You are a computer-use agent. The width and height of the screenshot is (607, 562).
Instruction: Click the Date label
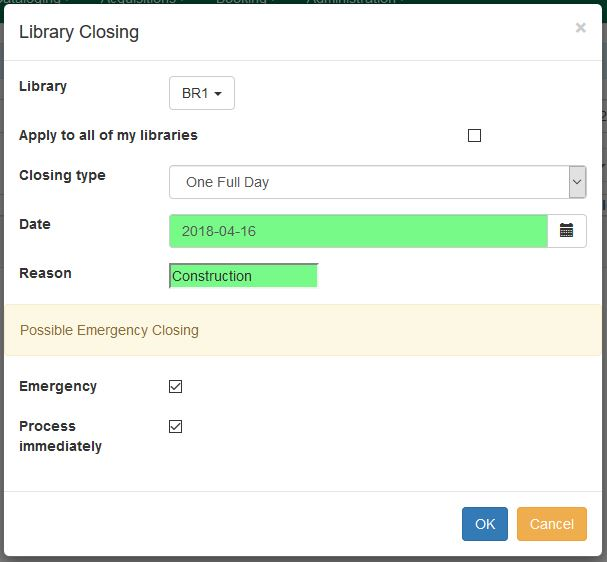click(x=35, y=224)
